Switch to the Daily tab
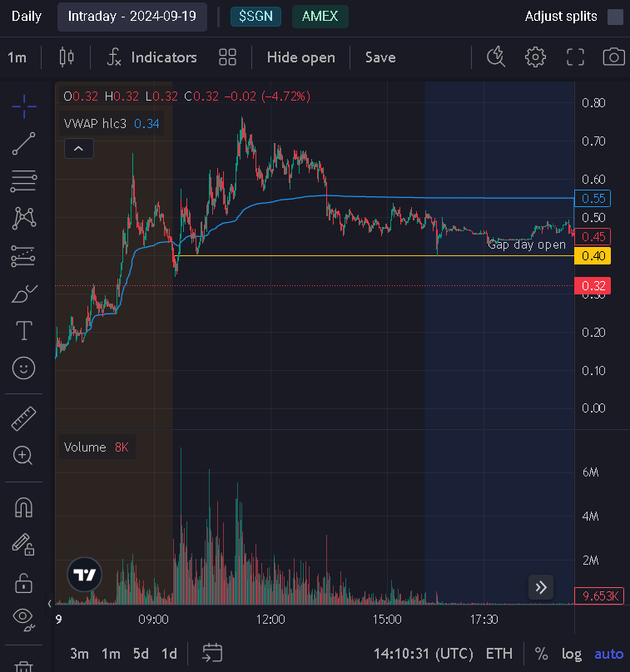 pos(27,17)
